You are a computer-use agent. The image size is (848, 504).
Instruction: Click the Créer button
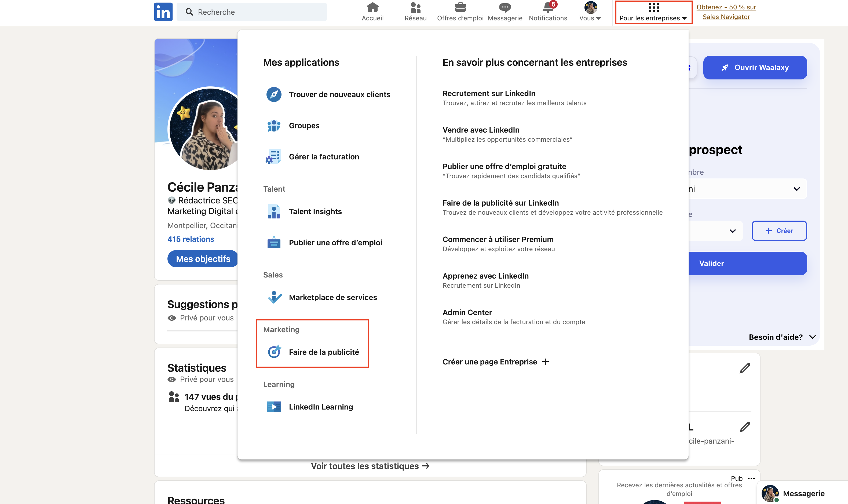coord(779,231)
